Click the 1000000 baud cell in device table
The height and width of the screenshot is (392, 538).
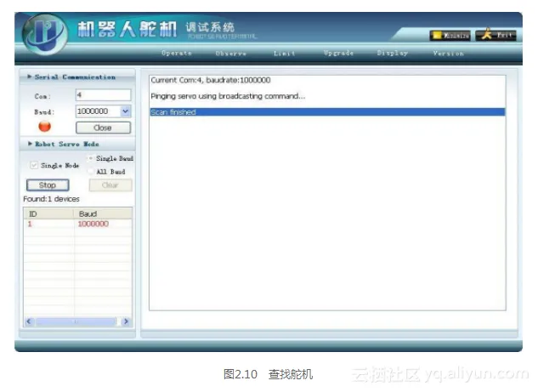coord(93,224)
